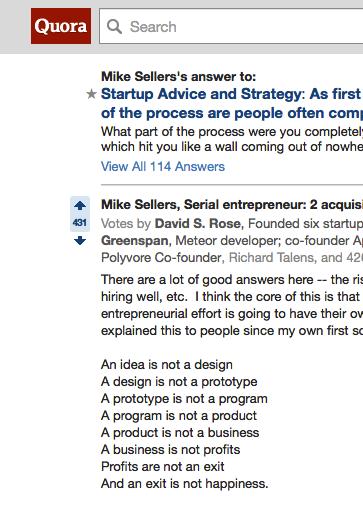Click the search magnifier icon
Viewport: 363px width, 511px height.
pos(114,26)
